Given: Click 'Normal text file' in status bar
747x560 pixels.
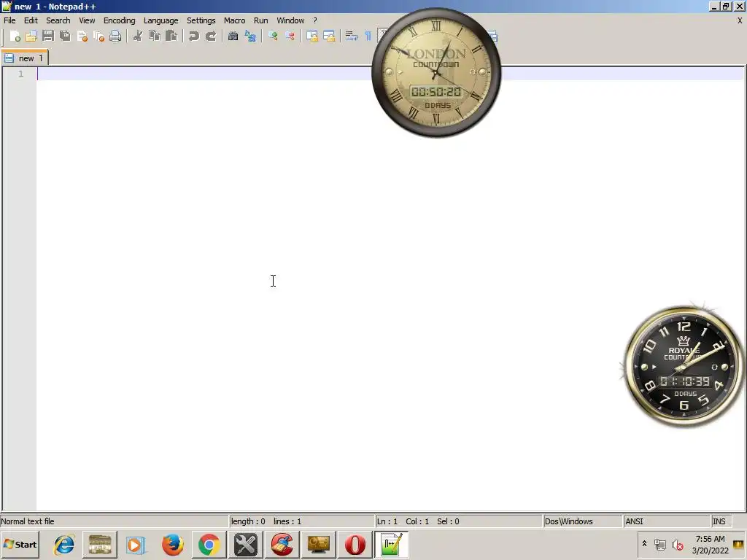Looking at the screenshot, I should 28,521.
